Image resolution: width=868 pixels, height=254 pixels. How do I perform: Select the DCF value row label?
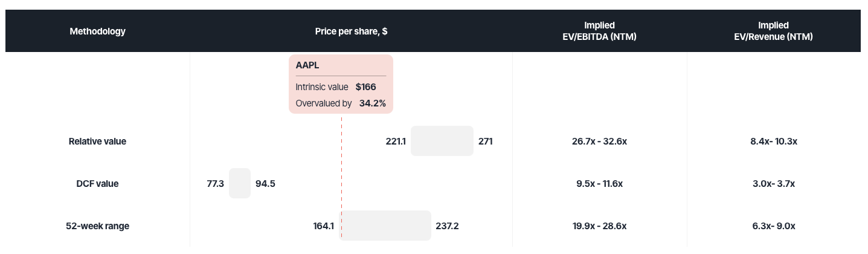coord(97,184)
